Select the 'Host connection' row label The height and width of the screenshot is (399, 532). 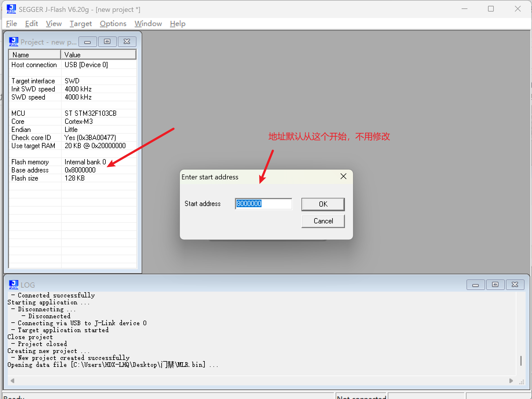pyautogui.click(x=34, y=65)
